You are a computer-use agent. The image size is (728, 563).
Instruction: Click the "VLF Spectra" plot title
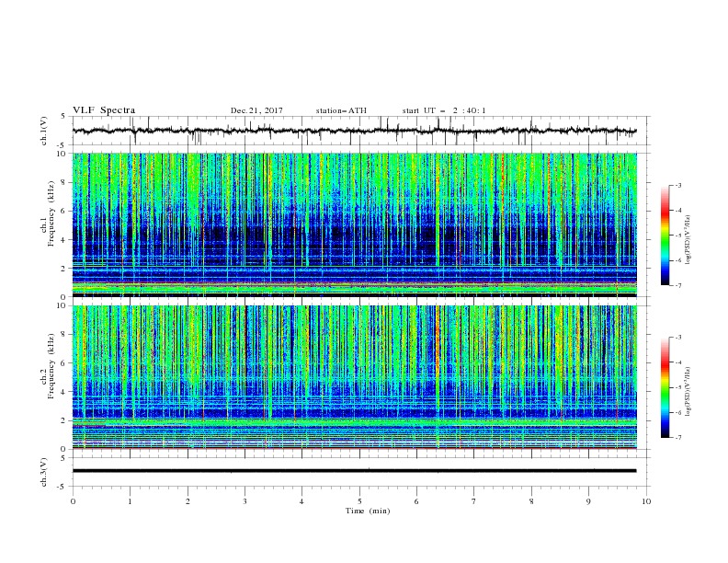(104, 110)
